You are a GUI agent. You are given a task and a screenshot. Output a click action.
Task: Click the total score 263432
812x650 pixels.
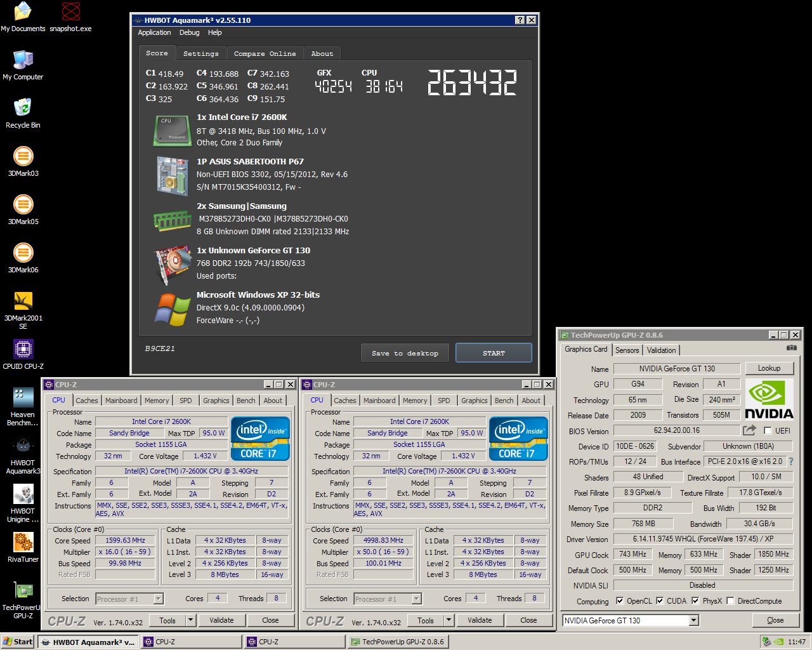472,83
